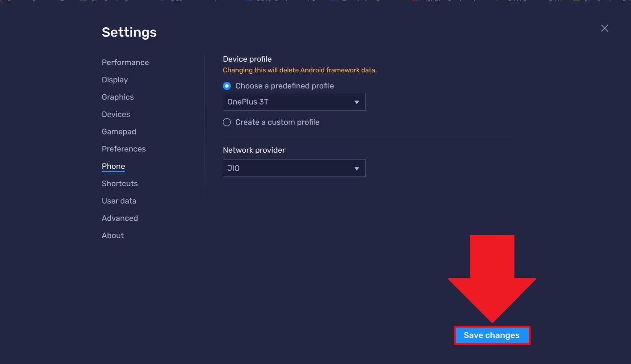This screenshot has width=631, height=364.
Task: Switch to the Display settings section
Action: tap(114, 79)
